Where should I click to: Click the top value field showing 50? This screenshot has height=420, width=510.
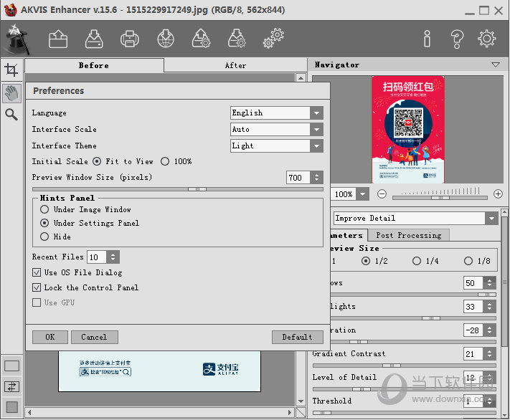[473, 283]
